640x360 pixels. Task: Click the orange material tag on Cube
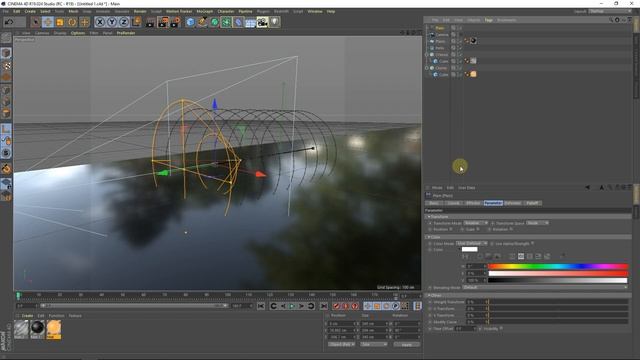[x=473, y=74]
